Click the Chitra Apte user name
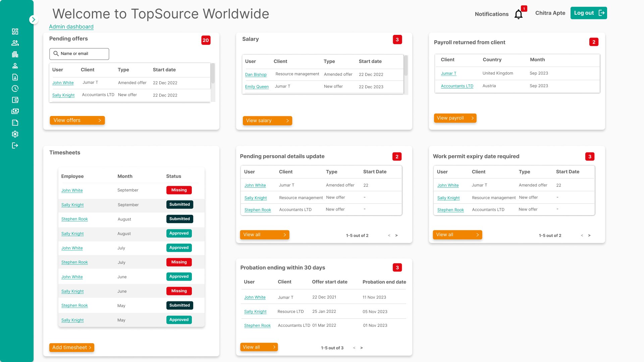The image size is (644, 362). click(550, 13)
